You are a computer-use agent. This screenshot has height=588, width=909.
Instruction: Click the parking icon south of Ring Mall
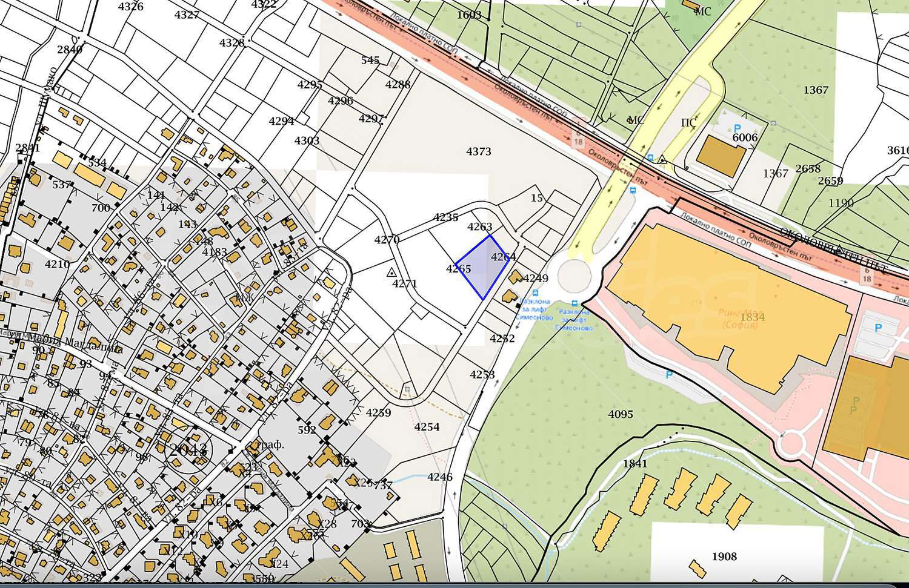click(x=669, y=375)
